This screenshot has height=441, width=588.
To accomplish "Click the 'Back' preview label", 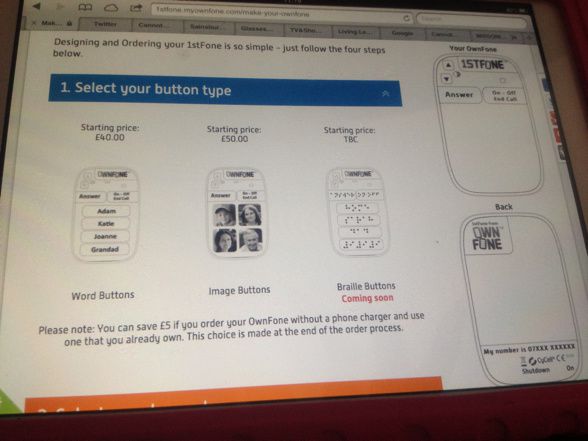I will tap(504, 207).
